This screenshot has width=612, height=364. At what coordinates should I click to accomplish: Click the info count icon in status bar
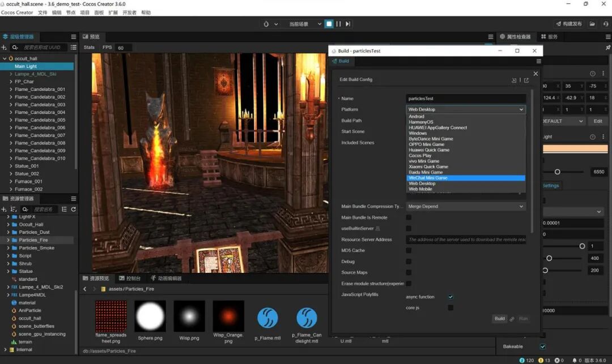pos(522,360)
